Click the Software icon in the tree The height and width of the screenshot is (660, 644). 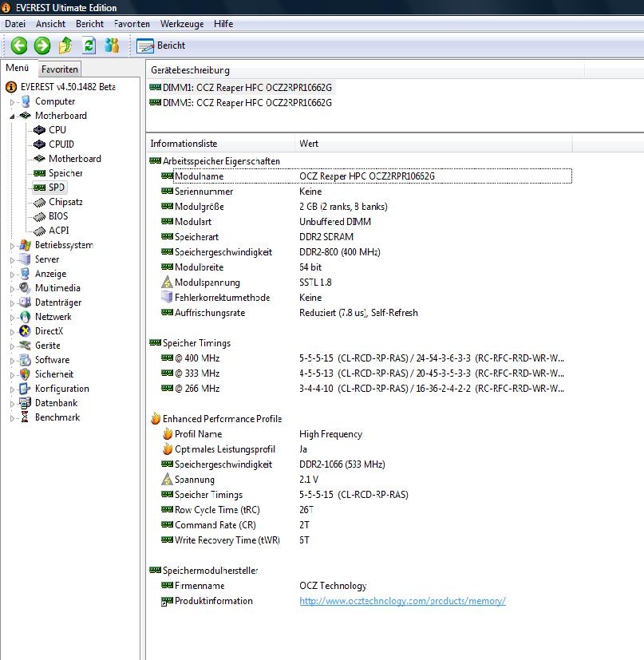pyautogui.click(x=26, y=360)
